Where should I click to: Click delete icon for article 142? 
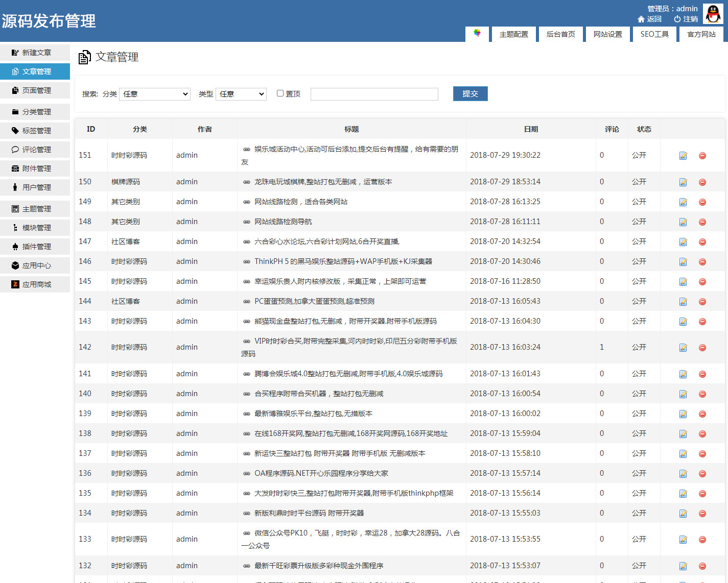[x=702, y=348]
